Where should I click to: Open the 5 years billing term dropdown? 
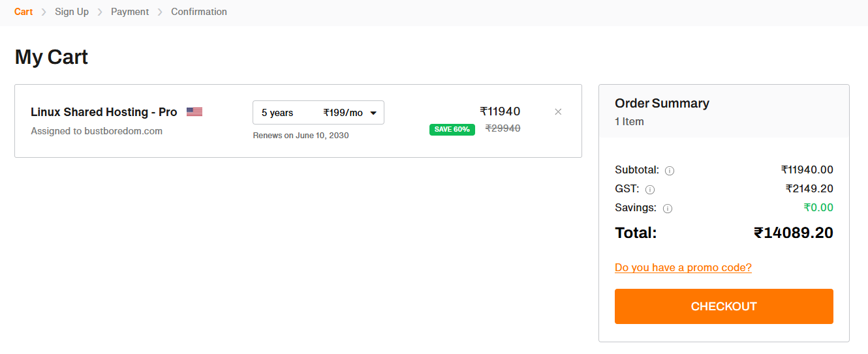(x=318, y=113)
